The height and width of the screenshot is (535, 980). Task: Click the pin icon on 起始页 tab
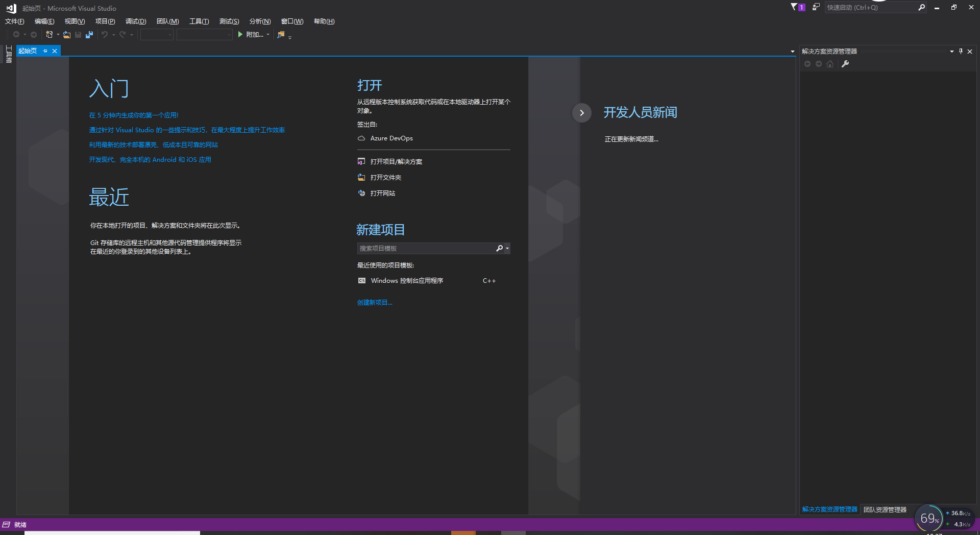point(45,51)
